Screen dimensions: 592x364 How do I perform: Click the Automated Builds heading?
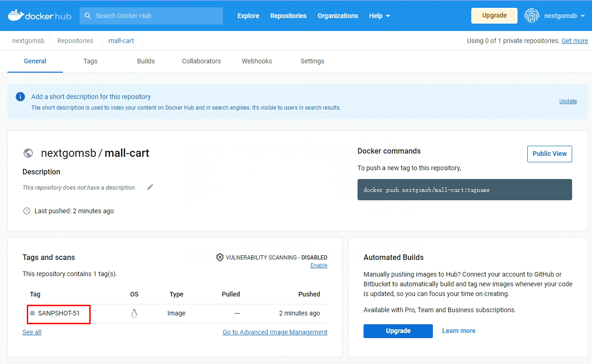tap(394, 257)
